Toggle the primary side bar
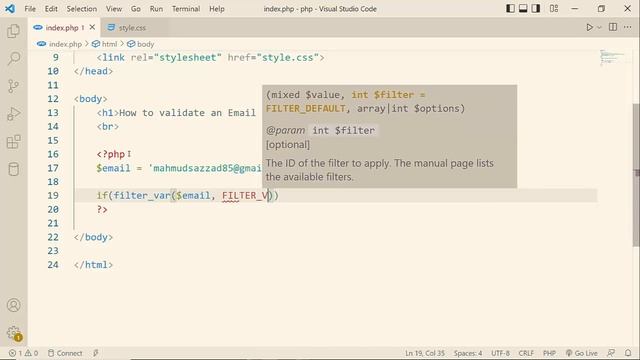 coord(510,9)
